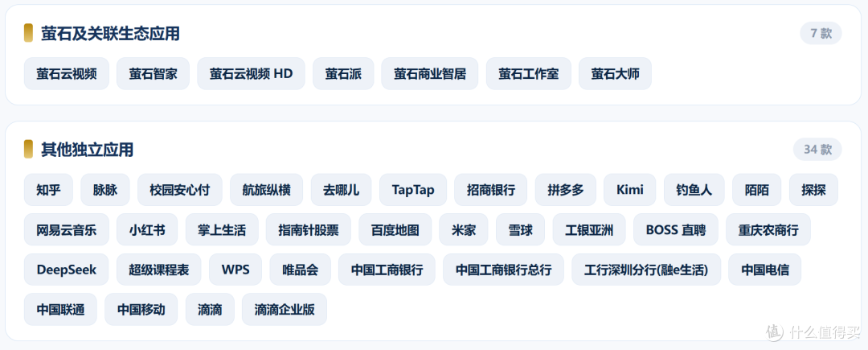The image size is (868, 350).
Task: Click the 拼多多 chip
Action: 566,190
